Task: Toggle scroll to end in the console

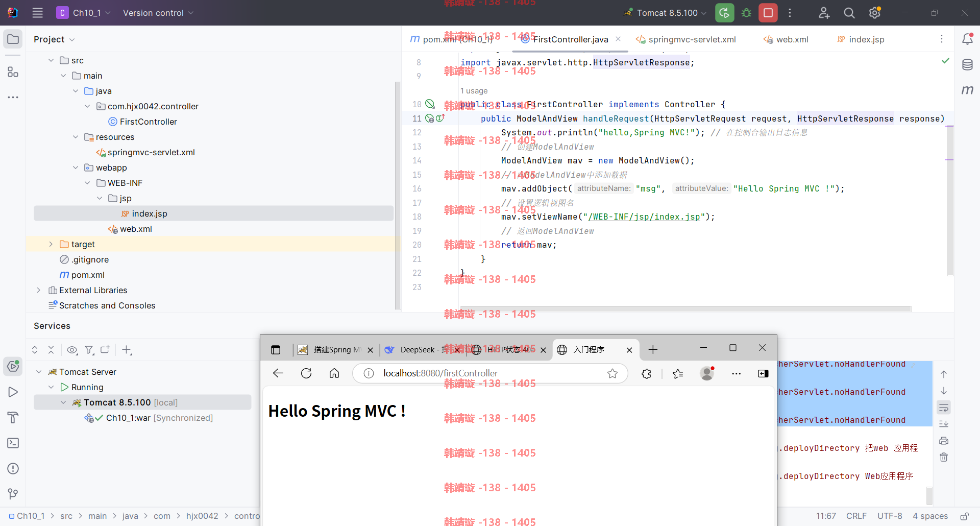Action: click(944, 424)
